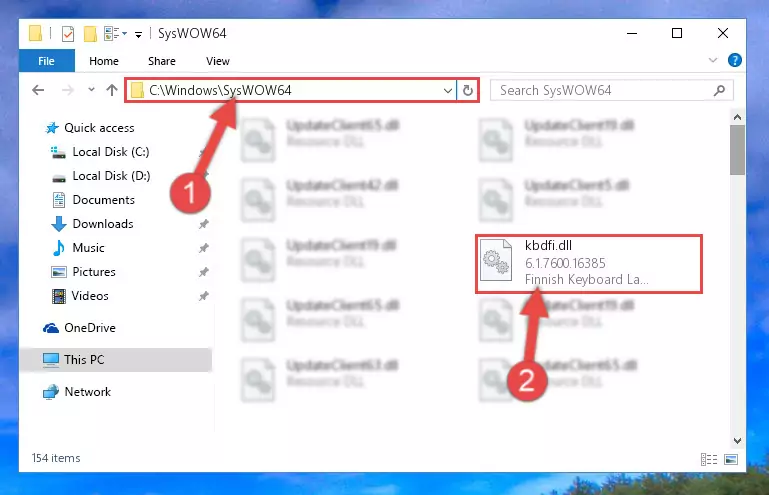This screenshot has height=495, width=769.
Task: Click the search magnifier icon
Action: tap(719, 90)
